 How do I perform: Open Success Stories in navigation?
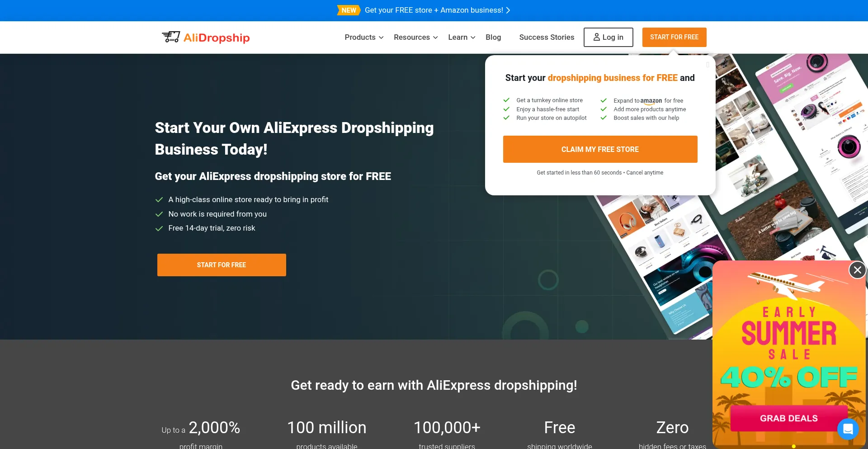547,37
